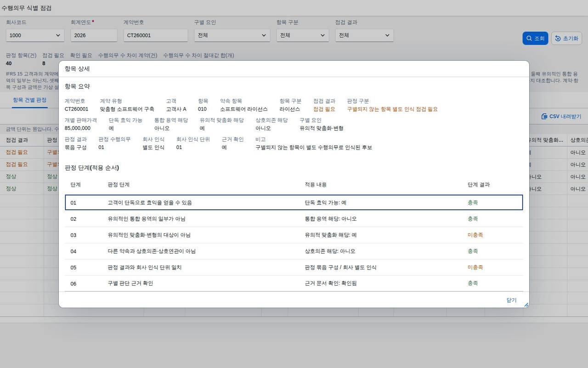Click 점검 필요 value in 항목 요약

(324, 109)
